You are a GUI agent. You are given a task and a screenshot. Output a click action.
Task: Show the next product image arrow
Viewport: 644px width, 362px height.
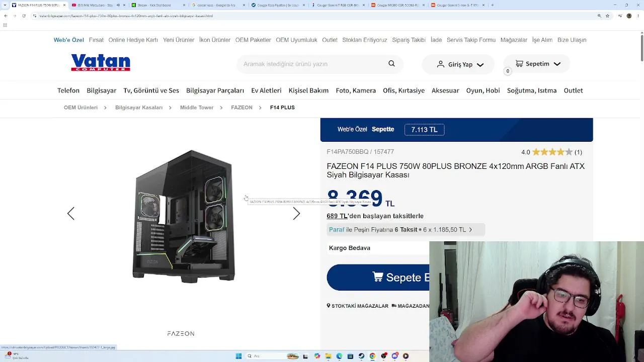296,214
